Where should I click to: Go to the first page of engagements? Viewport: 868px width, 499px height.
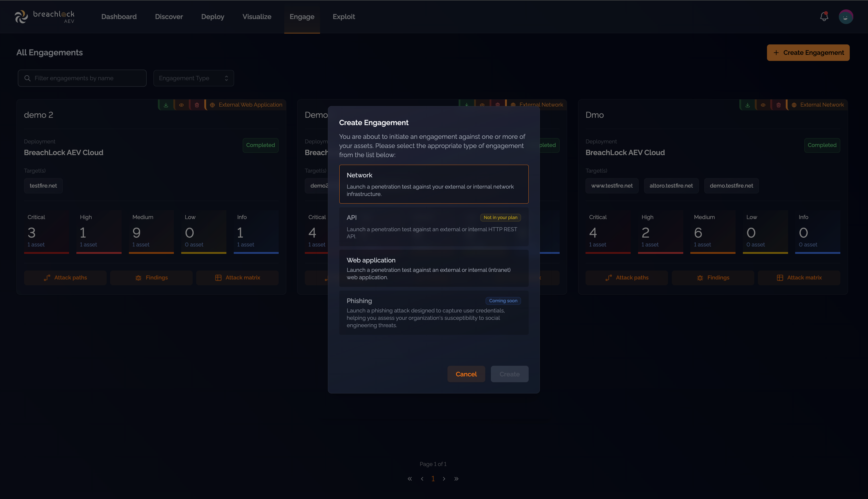click(x=410, y=479)
